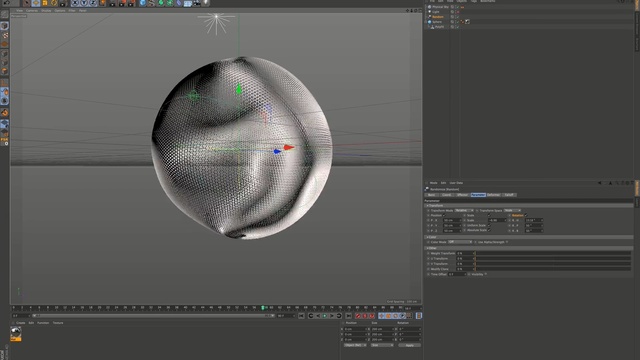640x360 pixels.
Task: Toggle the X-axis lock icon
Action: (x=75, y=3)
